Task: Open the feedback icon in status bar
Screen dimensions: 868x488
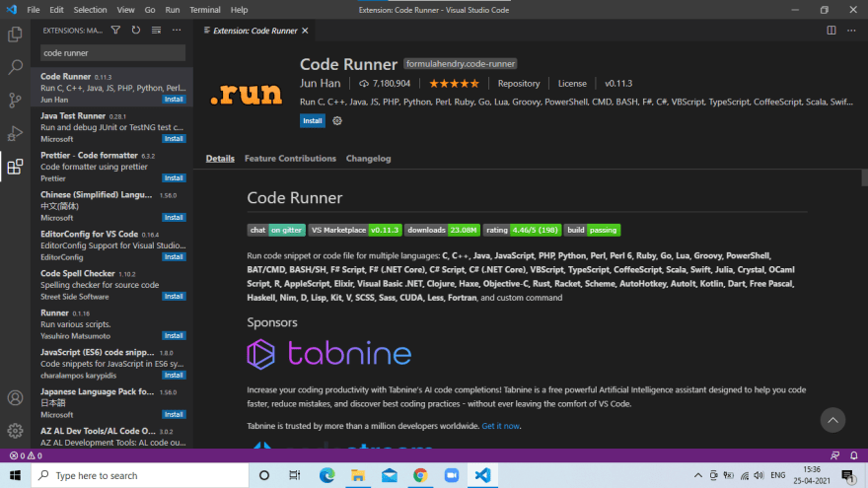Action: coord(834,455)
